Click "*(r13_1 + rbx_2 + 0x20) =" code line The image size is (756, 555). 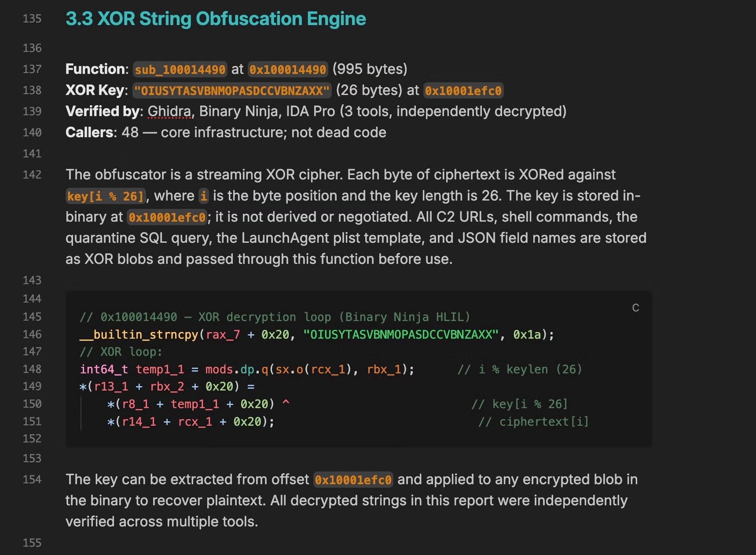pyautogui.click(x=167, y=387)
